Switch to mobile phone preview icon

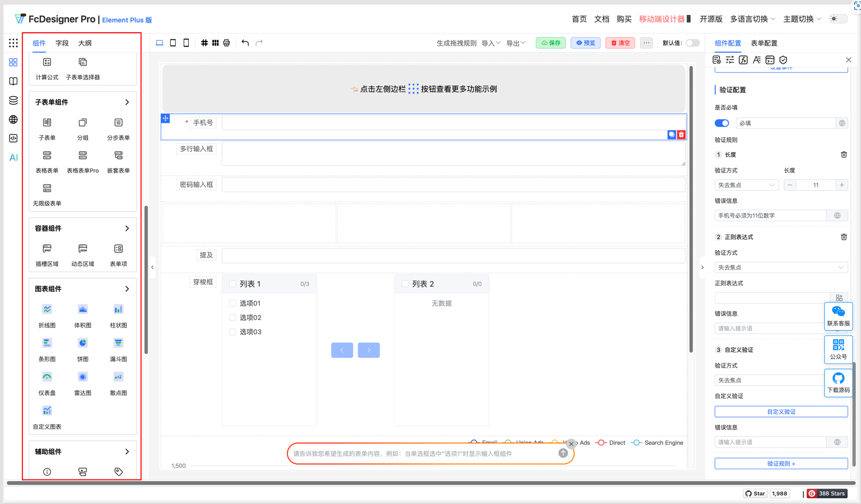coord(186,43)
